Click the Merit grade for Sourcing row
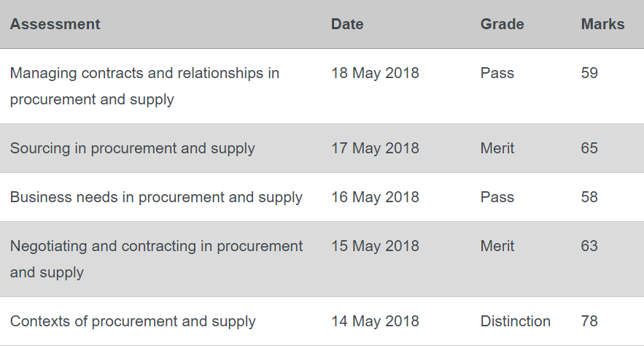Screen dimensions: 644x346 coord(497,148)
